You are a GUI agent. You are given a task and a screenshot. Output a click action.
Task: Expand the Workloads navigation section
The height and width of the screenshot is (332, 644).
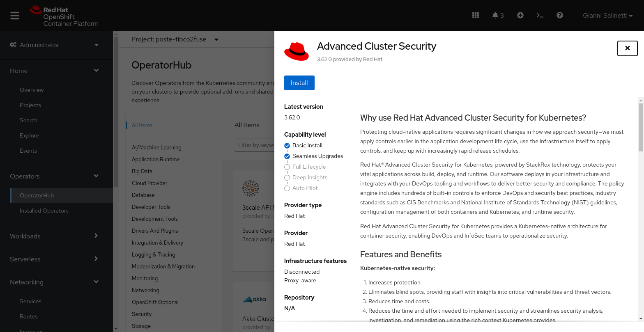pos(56,236)
